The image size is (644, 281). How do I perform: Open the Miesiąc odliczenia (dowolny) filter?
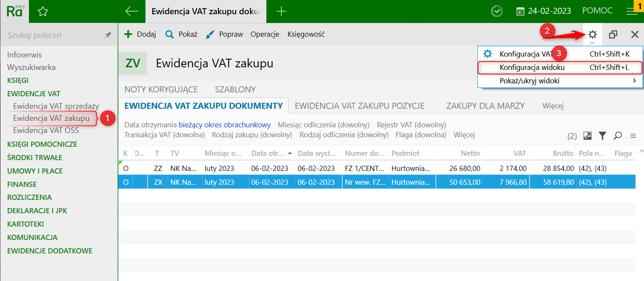tap(324, 125)
